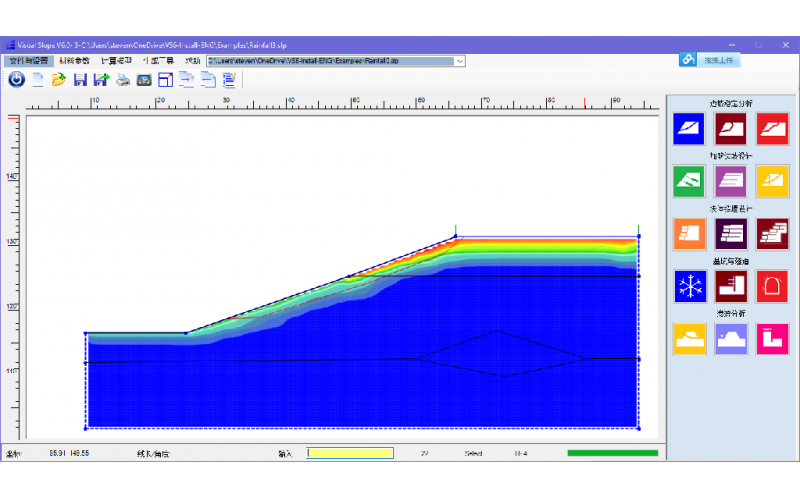The width and height of the screenshot is (800, 500).
Task: Open the red tunnel arch icon
Action: pyautogui.click(x=772, y=286)
